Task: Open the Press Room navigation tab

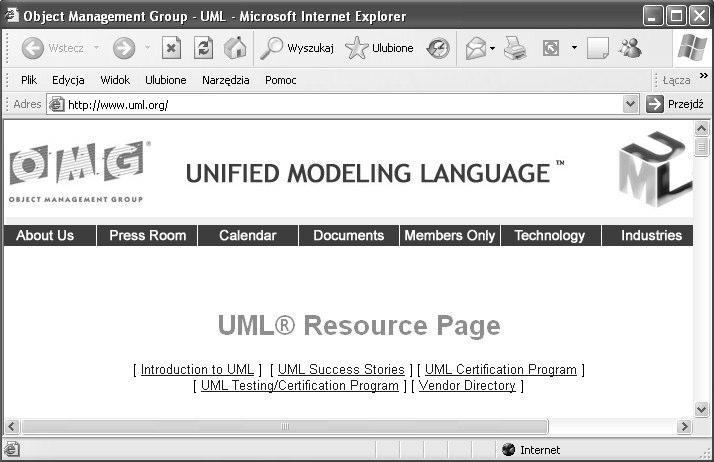Action: (147, 235)
